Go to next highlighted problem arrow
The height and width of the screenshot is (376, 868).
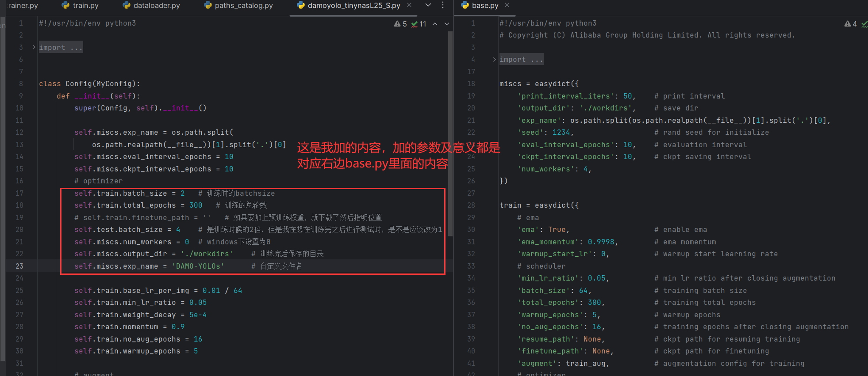click(x=447, y=24)
